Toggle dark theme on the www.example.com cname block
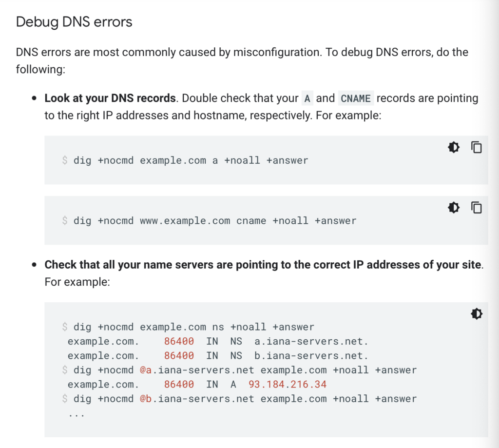The height and width of the screenshot is (448, 499). click(454, 208)
